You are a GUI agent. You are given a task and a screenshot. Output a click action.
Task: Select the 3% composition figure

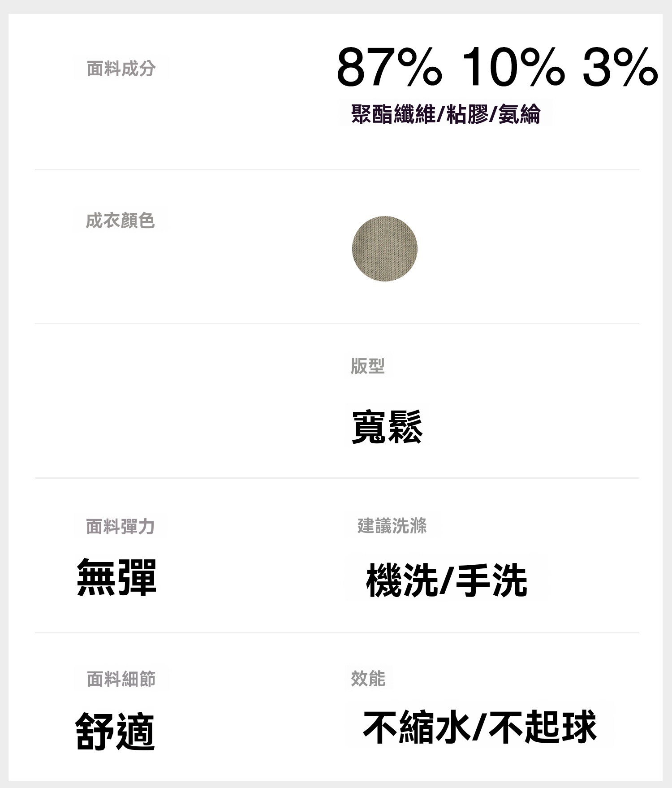tap(620, 68)
